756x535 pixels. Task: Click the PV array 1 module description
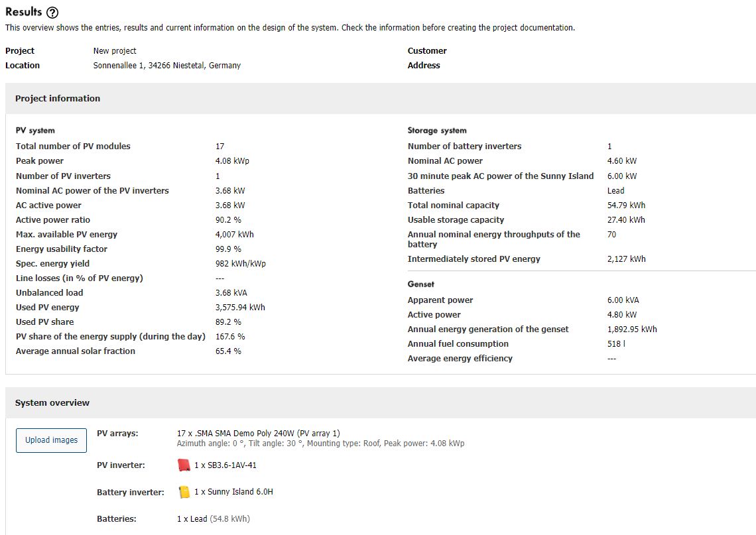click(259, 434)
